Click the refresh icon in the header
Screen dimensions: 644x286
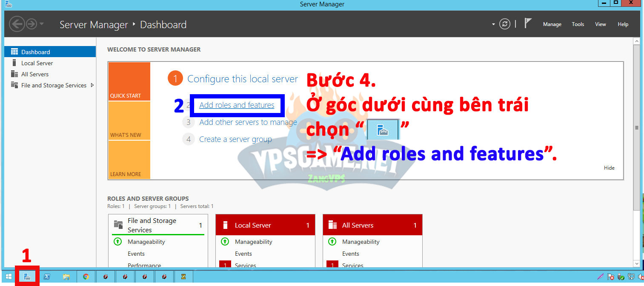coord(505,24)
